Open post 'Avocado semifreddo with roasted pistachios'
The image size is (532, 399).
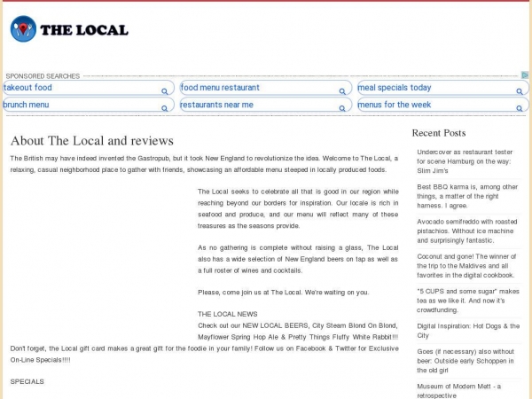(467, 231)
